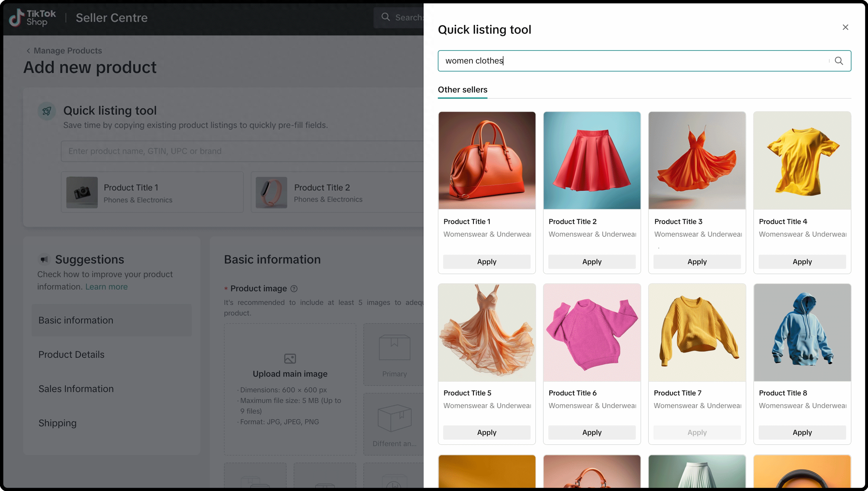Select the peach gown product thumbnail
The image size is (868, 491).
click(487, 333)
